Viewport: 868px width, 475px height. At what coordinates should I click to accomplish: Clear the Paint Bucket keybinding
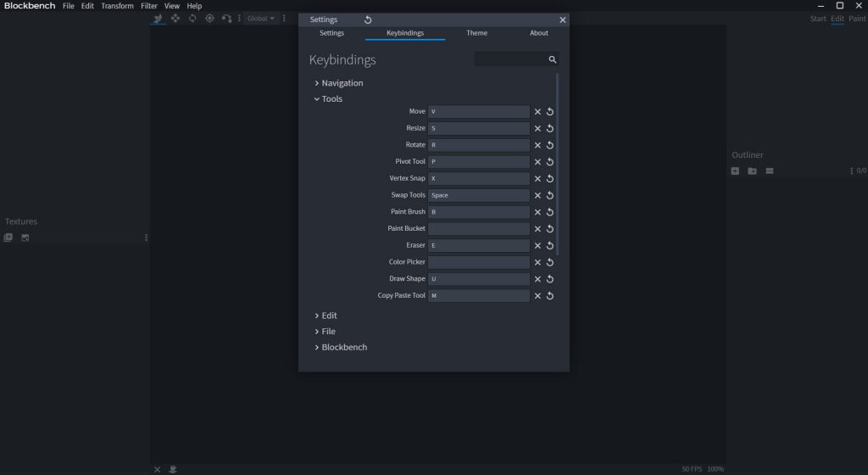click(x=537, y=229)
